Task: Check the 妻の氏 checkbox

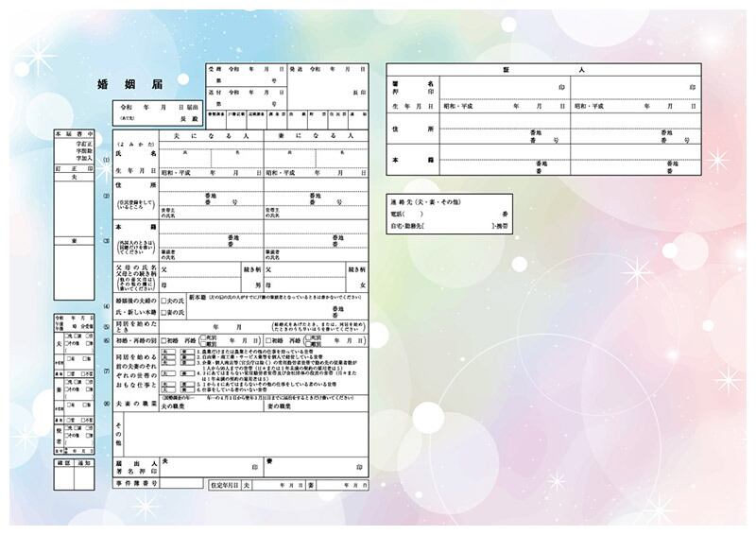Action: coord(163,312)
